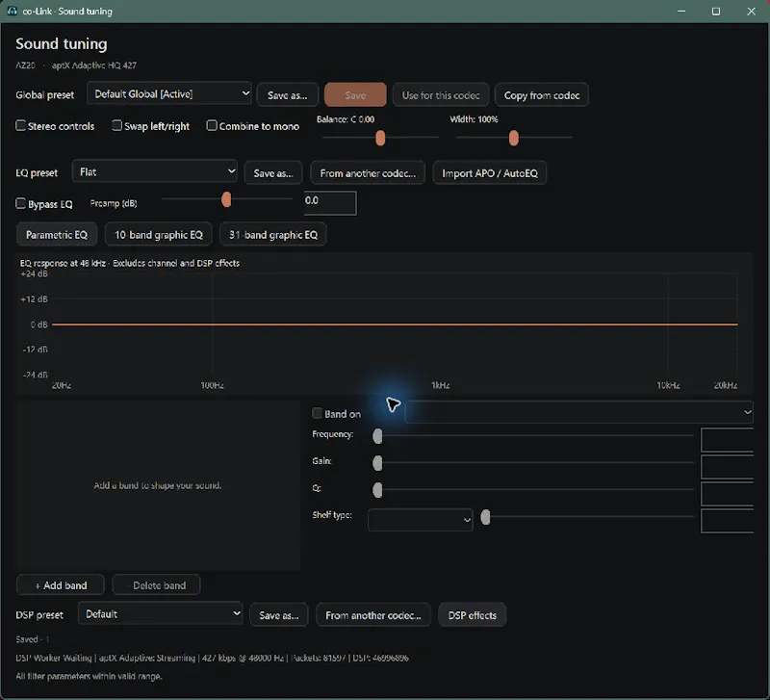The width and height of the screenshot is (770, 700).
Task: Switch to Parametric EQ tab
Action: pyautogui.click(x=57, y=235)
